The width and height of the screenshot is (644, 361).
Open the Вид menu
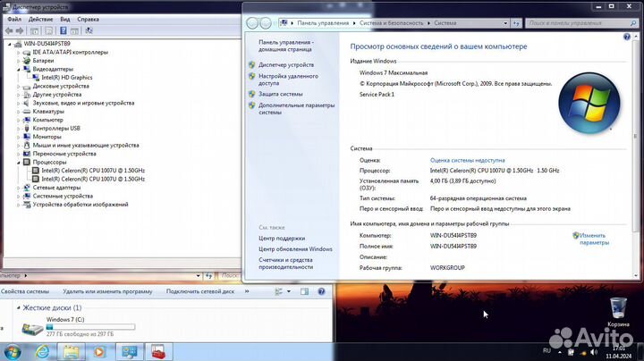point(65,20)
